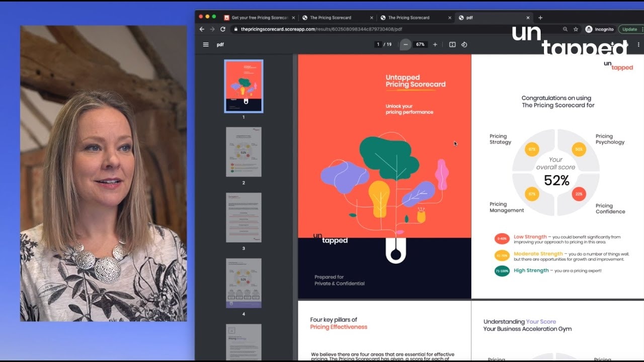The height and width of the screenshot is (362, 644).
Task: Rotate the PDF counterclockwise
Action: point(464,44)
